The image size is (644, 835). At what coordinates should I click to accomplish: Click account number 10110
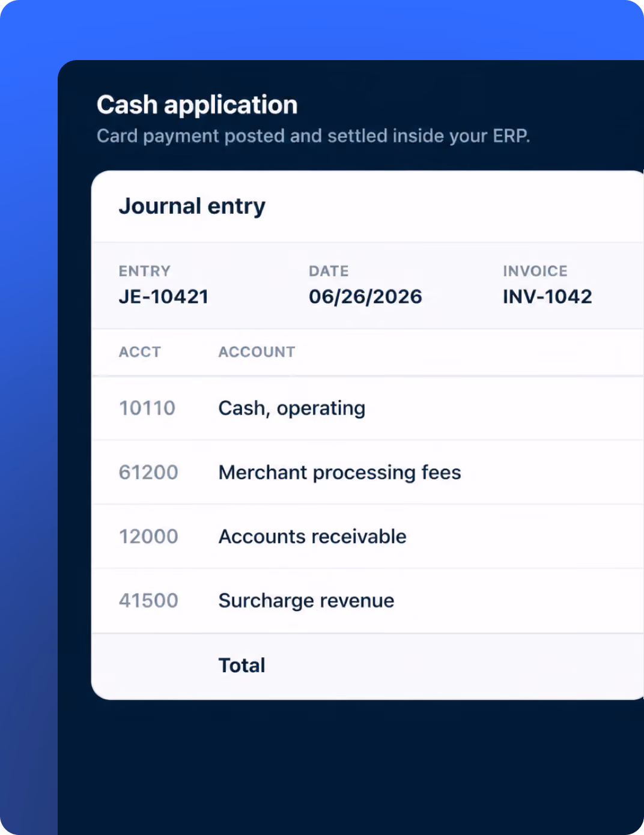click(x=147, y=408)
